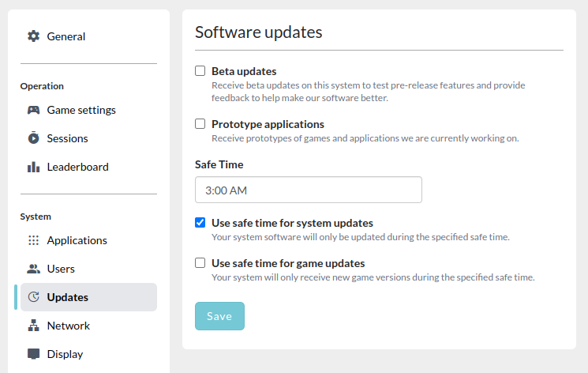Click the Leaderboard bar chart icon

click(33, 167)
